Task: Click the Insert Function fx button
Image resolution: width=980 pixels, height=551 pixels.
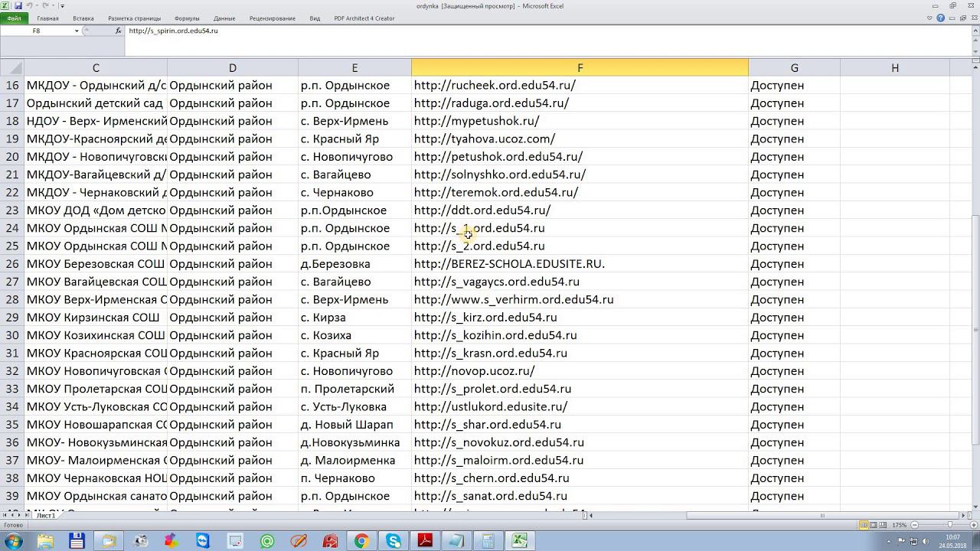Action: click(118, 31)
